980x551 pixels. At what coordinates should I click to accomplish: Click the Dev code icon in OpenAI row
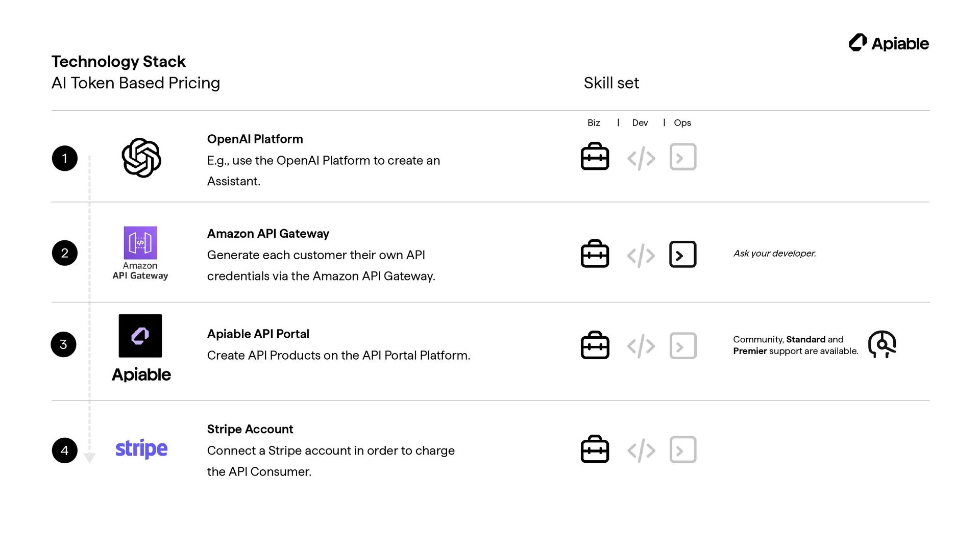click(x=641, y=158)
